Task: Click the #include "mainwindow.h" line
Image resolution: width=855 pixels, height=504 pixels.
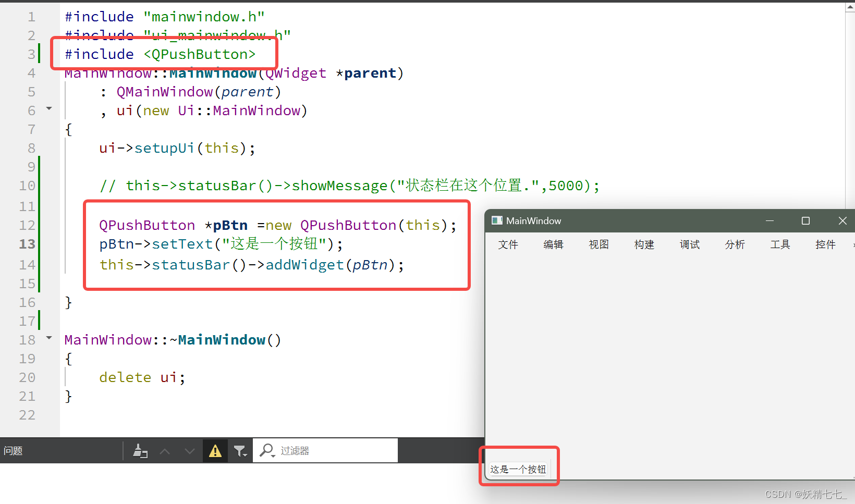Action: (x=165, y=17)
